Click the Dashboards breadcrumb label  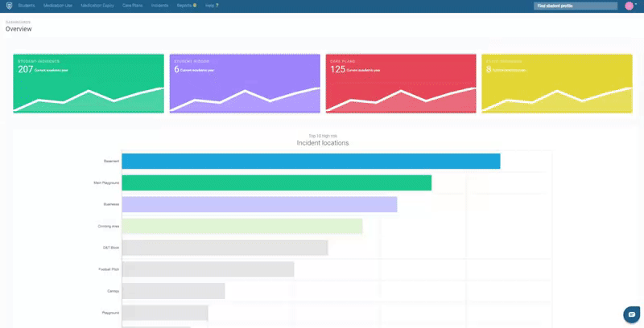click(x=18, y=23)
